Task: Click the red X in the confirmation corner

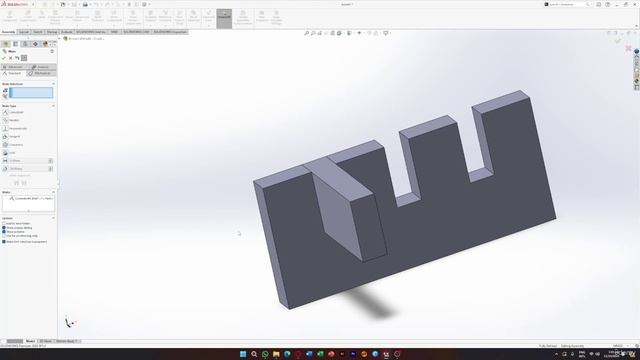Action: [629, 48]
